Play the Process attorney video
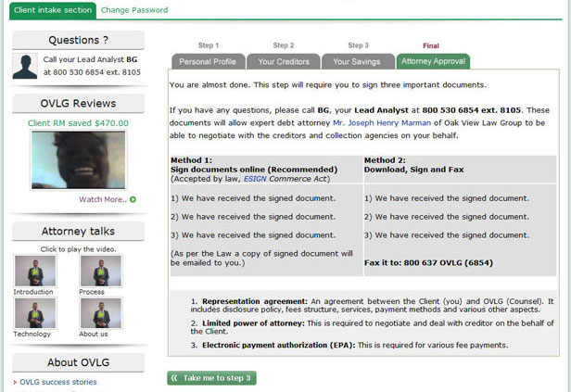The image size is (571, 392). pos(101,271)
